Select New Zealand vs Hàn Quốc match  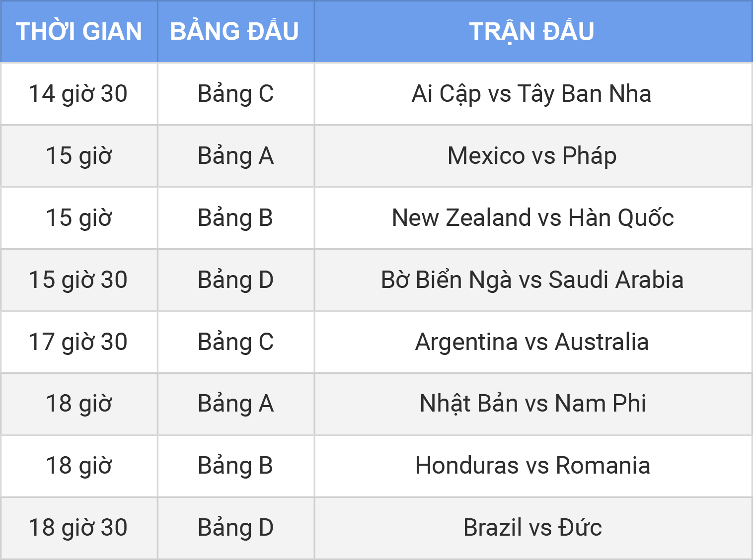click(533, 218)
